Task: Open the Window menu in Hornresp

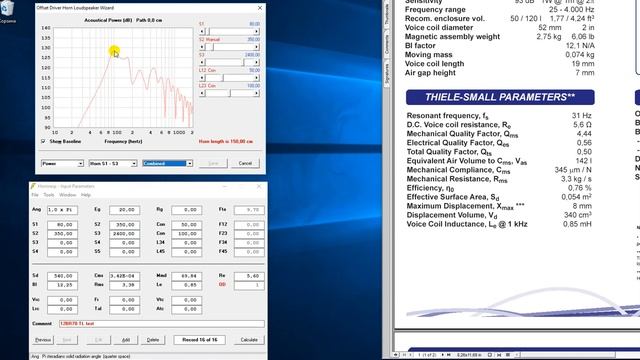Action: [x=68, y=195]
